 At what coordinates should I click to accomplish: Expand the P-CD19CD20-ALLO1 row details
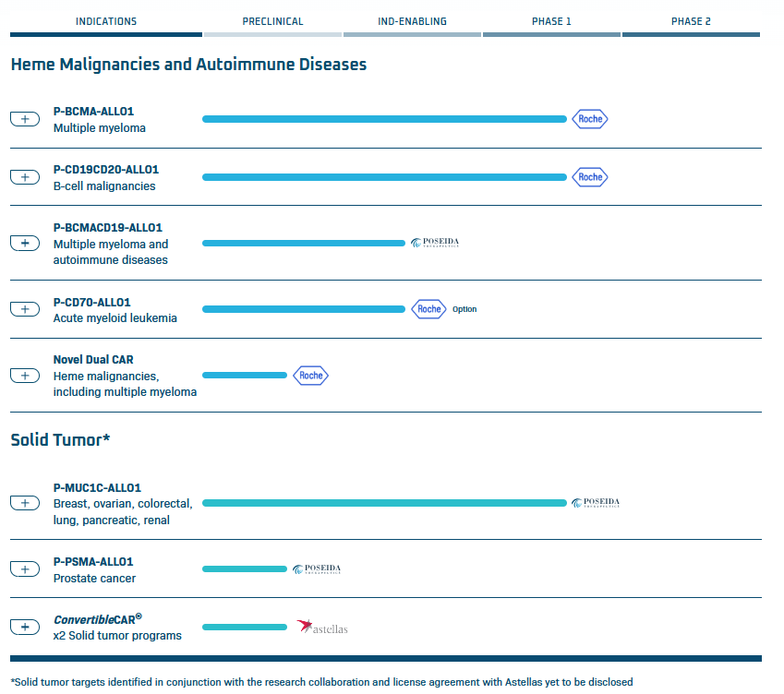pos(25,177)
